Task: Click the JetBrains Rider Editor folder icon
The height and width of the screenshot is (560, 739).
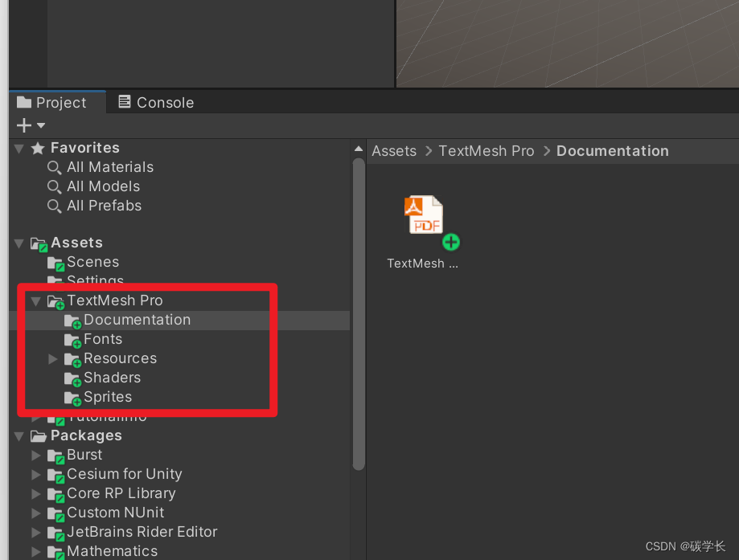Action: 55,534
